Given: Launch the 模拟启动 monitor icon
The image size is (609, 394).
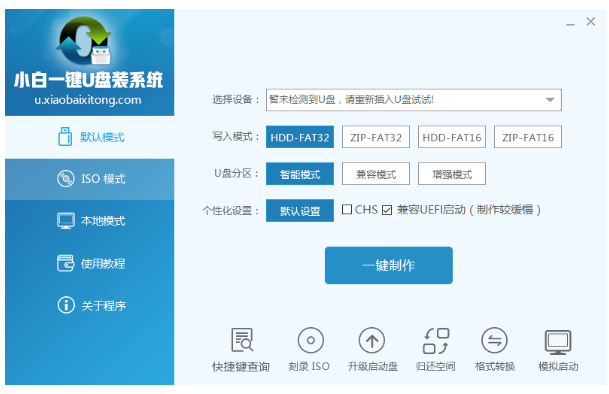Looking at the screenshot, I should 558,342.
